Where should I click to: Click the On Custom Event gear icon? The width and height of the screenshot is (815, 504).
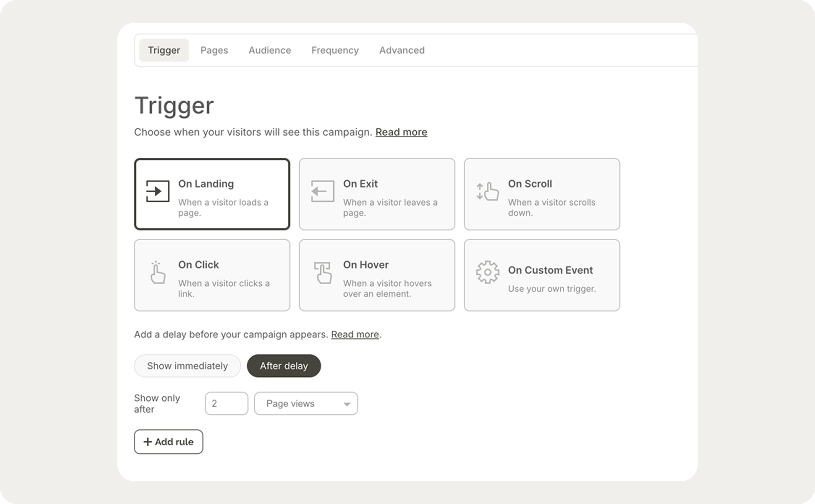click(487, 272)
